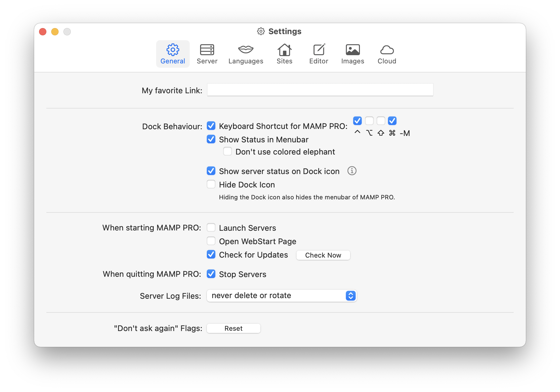560x392 pixels.
Task: Click the gear icon in window title
Action: (x=261, y=31)
